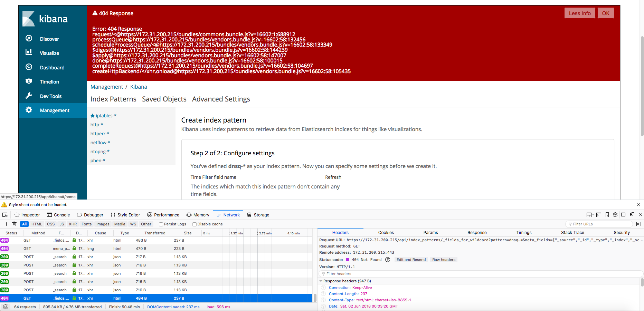Screen dimensions: 644x311
Task: Open Discover via its compass icon
Action: point(29,38)
